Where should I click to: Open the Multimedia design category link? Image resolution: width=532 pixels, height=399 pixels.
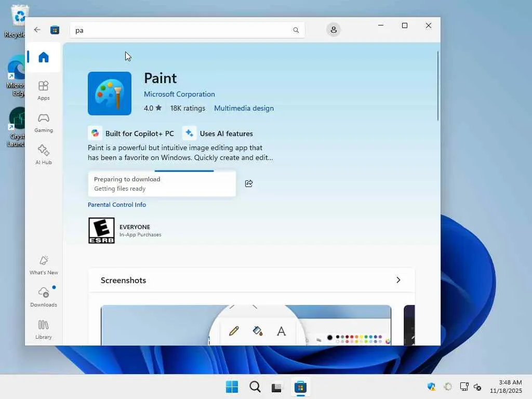244,108
